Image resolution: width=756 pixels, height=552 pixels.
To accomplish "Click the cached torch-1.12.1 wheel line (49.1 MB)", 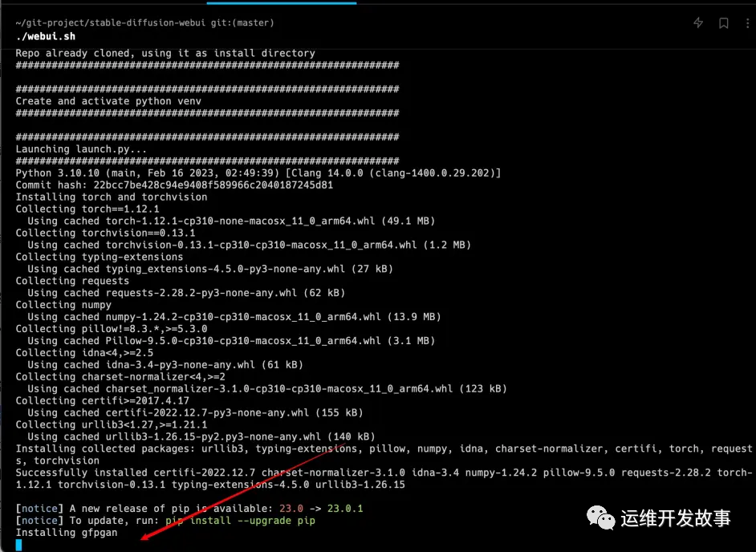I will pyautogui.click(x=231, y=221).
